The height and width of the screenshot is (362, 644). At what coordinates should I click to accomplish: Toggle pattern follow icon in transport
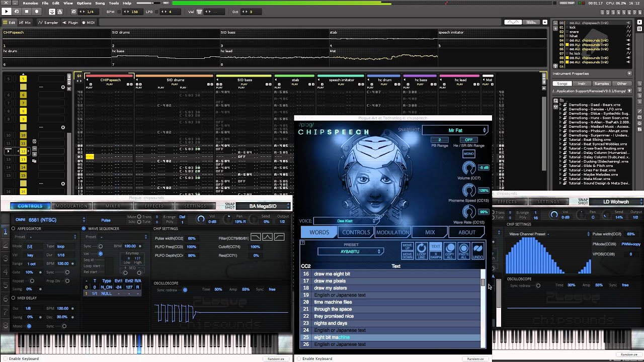53,11
